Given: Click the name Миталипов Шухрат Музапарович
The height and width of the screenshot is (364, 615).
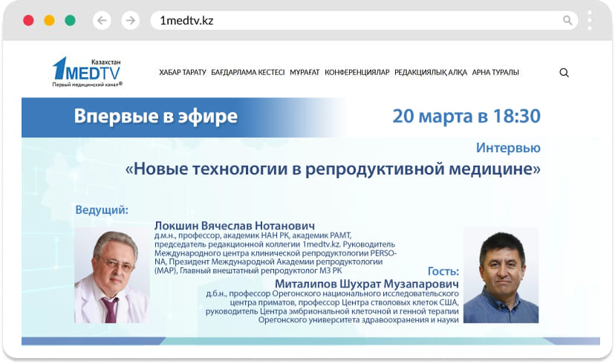Looking at the screenshot, I should 367,284.
